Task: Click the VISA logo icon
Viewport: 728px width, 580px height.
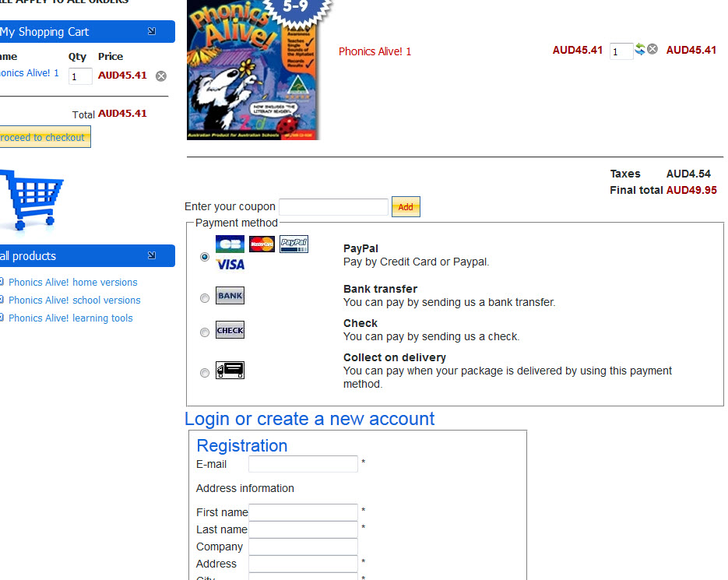Action: click(x=230, y=265)
